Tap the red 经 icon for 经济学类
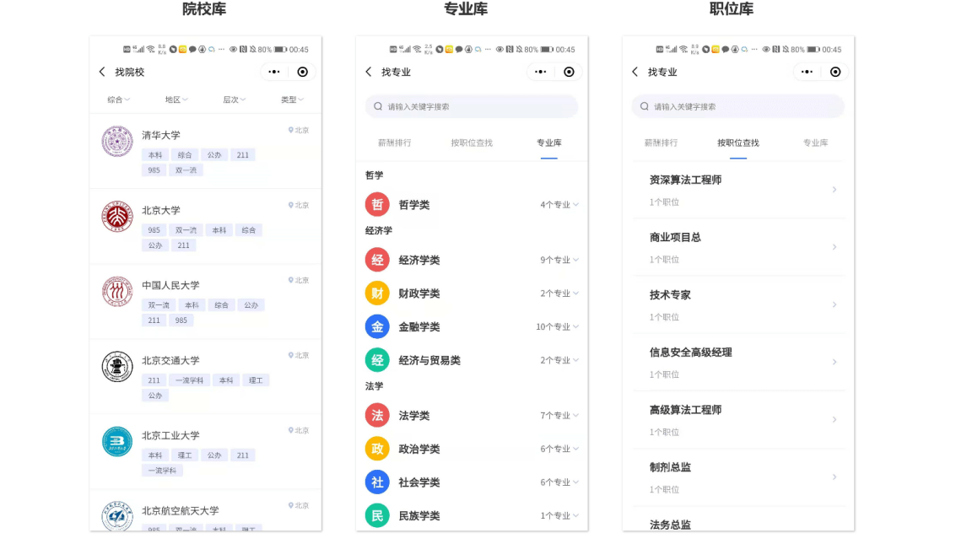The image size is (956, 560). (377, 260)
